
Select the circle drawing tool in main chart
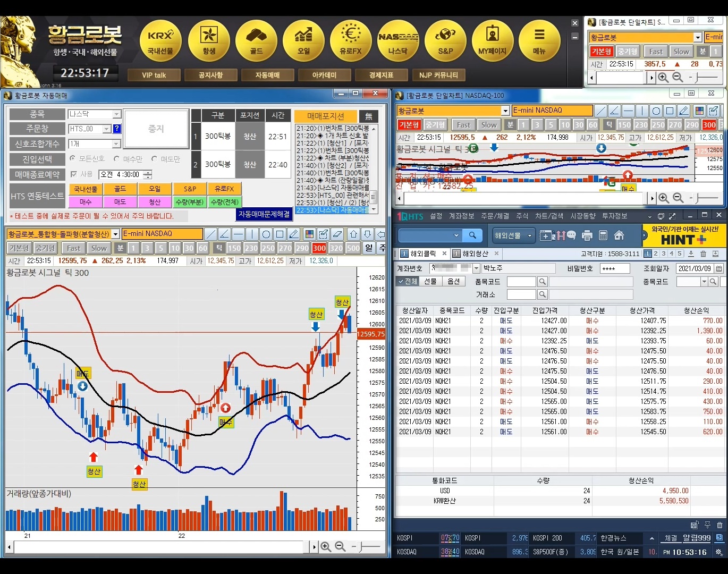pos(266,234)
